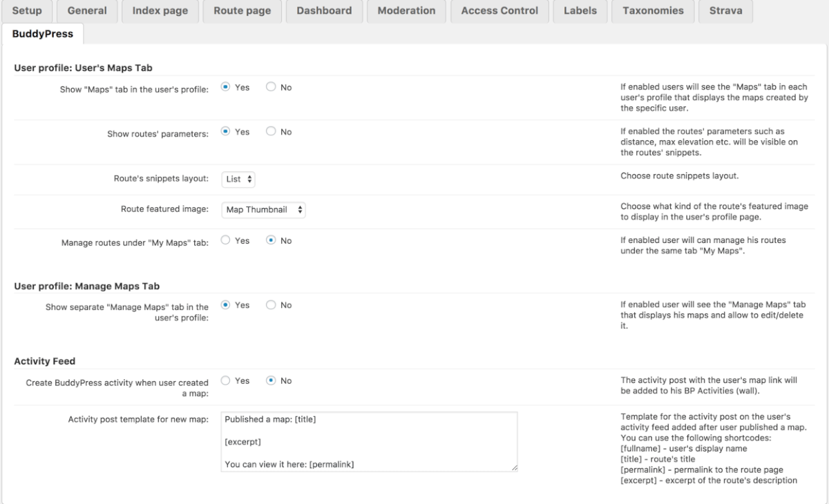Open the Access Control tab

pyautogui.click(x=499, y=11)
